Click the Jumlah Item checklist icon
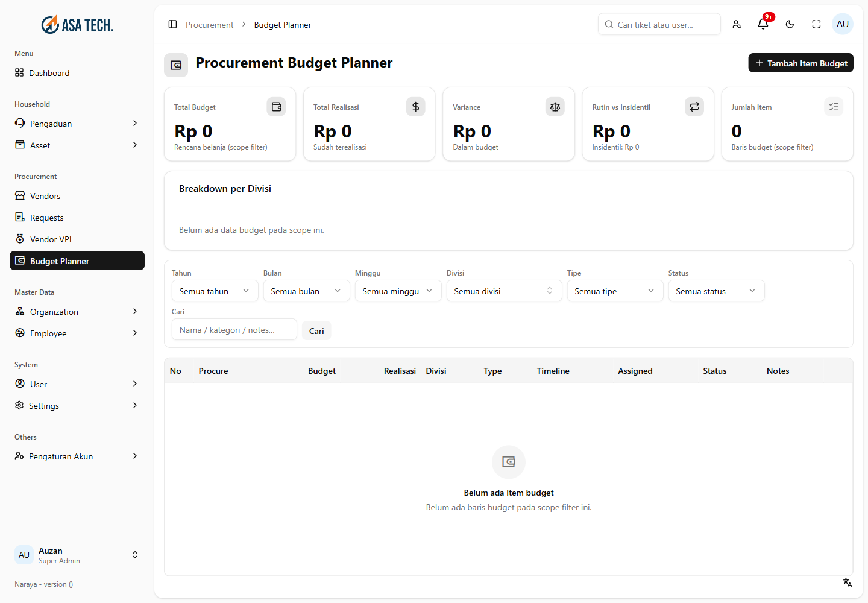Image resolution: width=868 pixels, height=603 pixels. pyautogui.click(x=834, y=107)
